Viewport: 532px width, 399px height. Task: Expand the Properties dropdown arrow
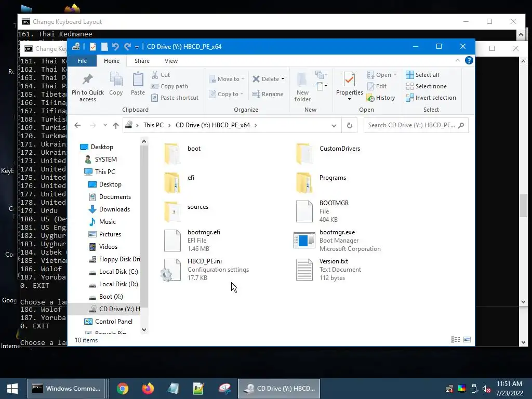click(349, 99)
